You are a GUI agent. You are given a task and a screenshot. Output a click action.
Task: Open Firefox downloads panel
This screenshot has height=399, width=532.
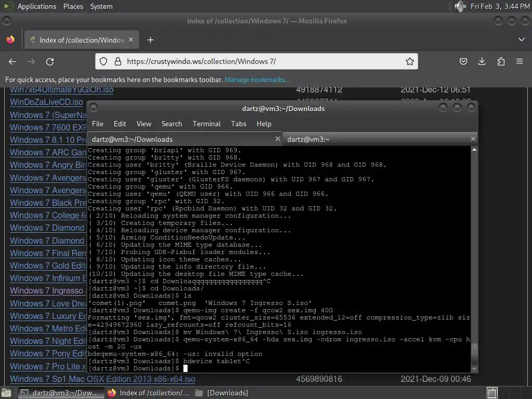482,61
